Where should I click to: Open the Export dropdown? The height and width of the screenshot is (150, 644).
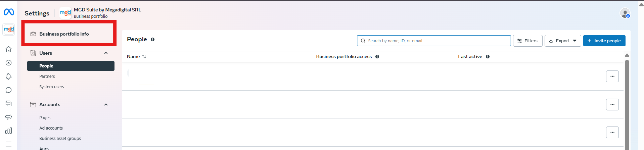[563, 41]
